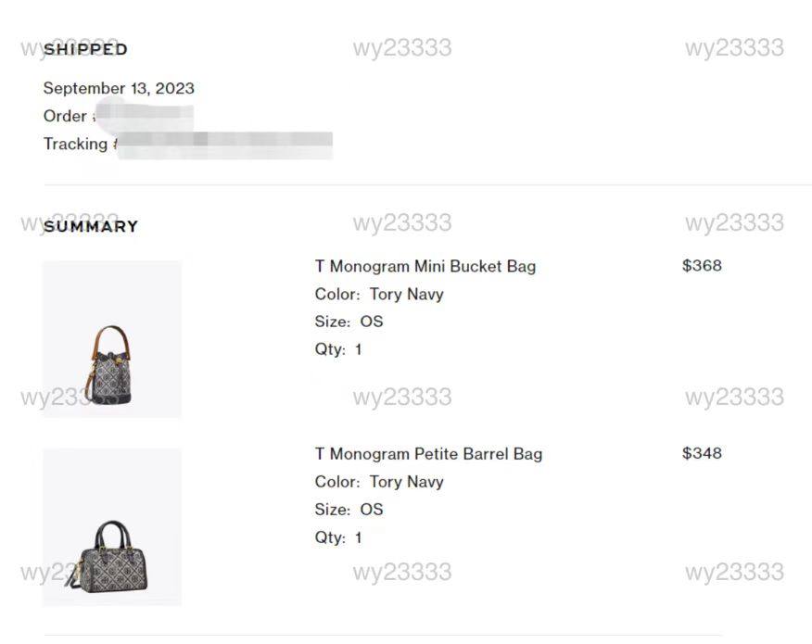
Task: Click the divider line above the SUMMARY heading
Action: click(x=426, y=185)
